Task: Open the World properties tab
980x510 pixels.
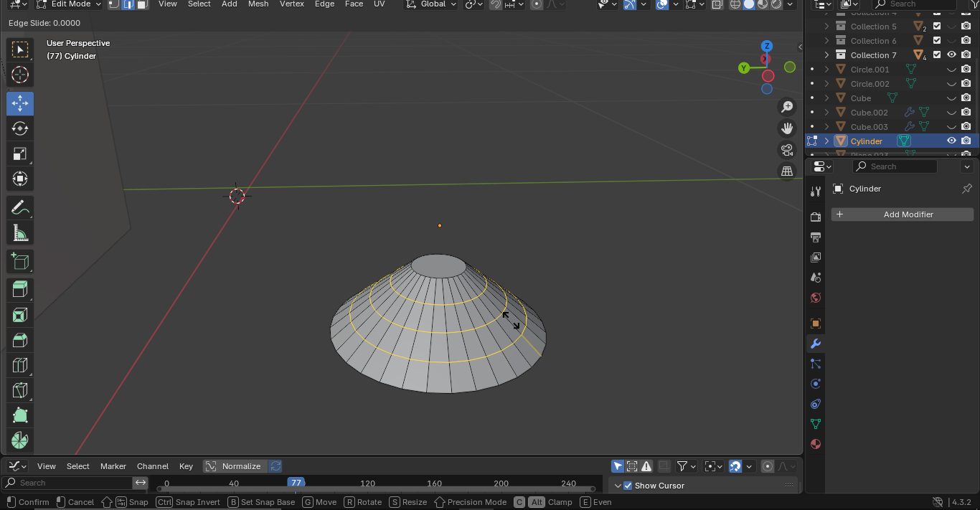Action: 816,298
